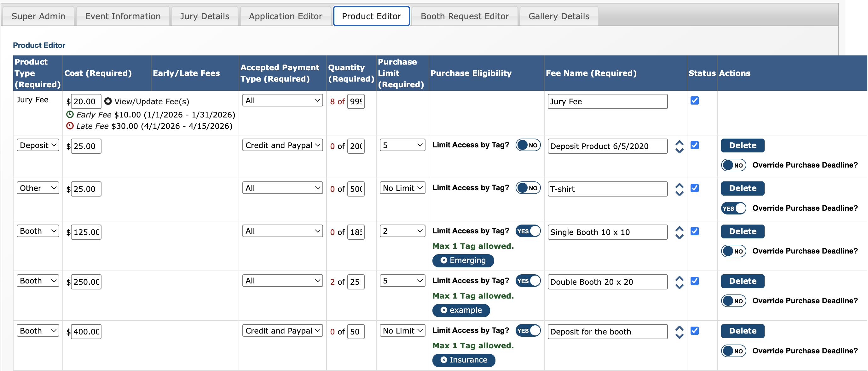Edit the cost field for Jury Fee
Image resolution: width=868 pixels, height=371 pixels.
click(86, 101)
